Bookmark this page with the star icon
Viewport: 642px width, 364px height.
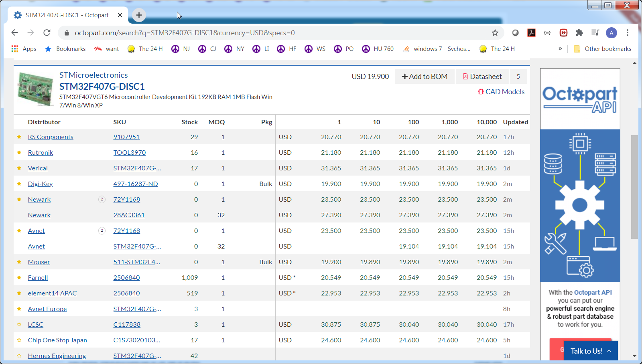click(x=495, y=33)
